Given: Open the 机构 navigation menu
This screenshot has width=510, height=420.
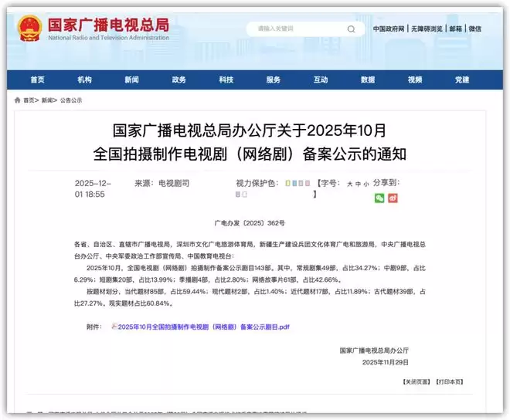Looking at the screenshot, I should 84,80.
